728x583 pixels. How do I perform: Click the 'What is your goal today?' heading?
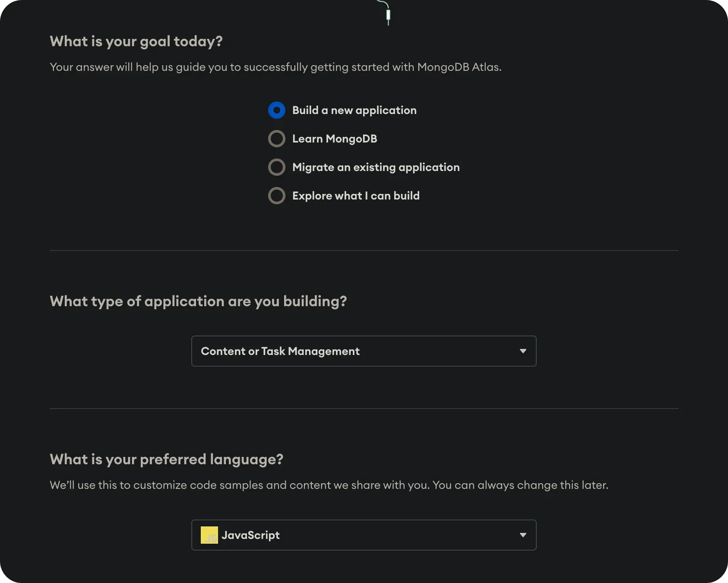click(136, 41)
